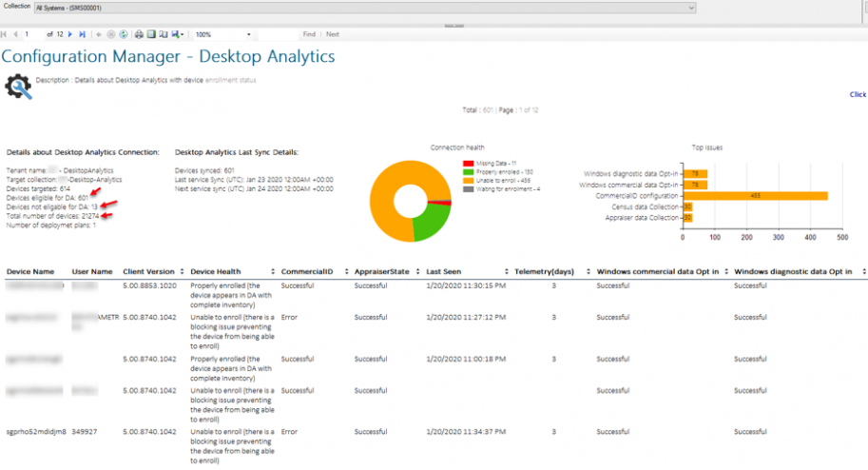Open the export/save dropdown
868x470 pixels.
(178, 34)
